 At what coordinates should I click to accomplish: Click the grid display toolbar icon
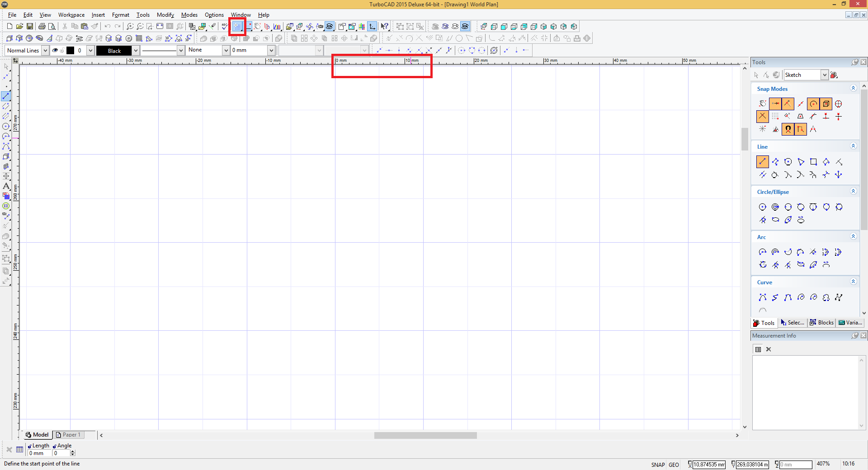point(237,27)
